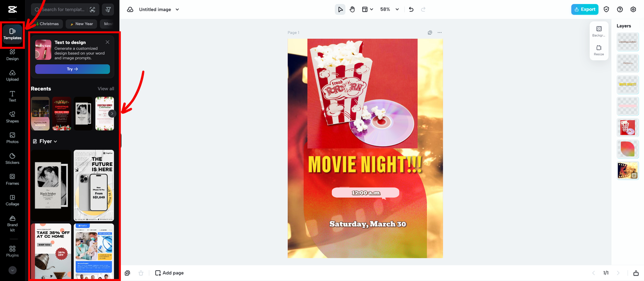The width and height of the screenshot is (644, 281).
Task: Select the film background layer thumbnail
Action: click(628, 170)
